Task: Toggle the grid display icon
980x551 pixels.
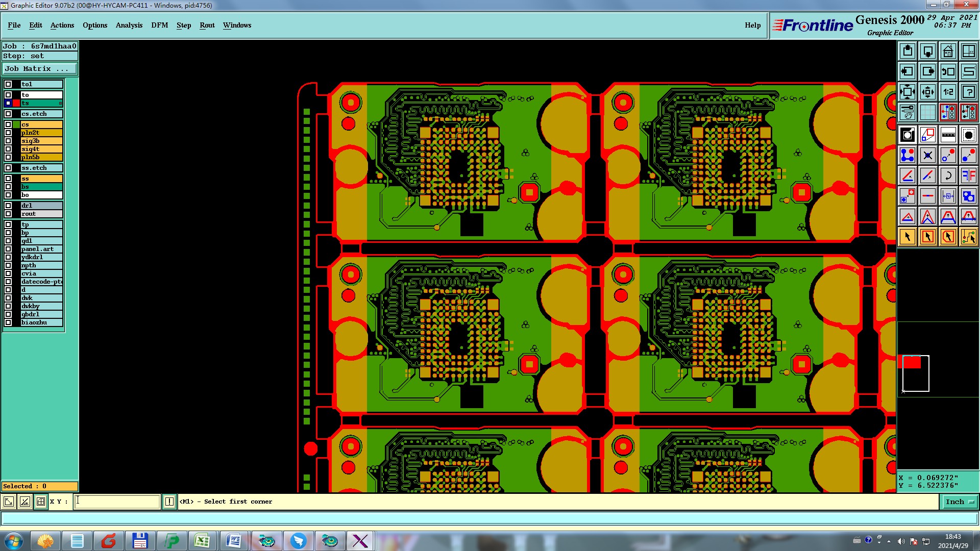Action: click(928, 112)
